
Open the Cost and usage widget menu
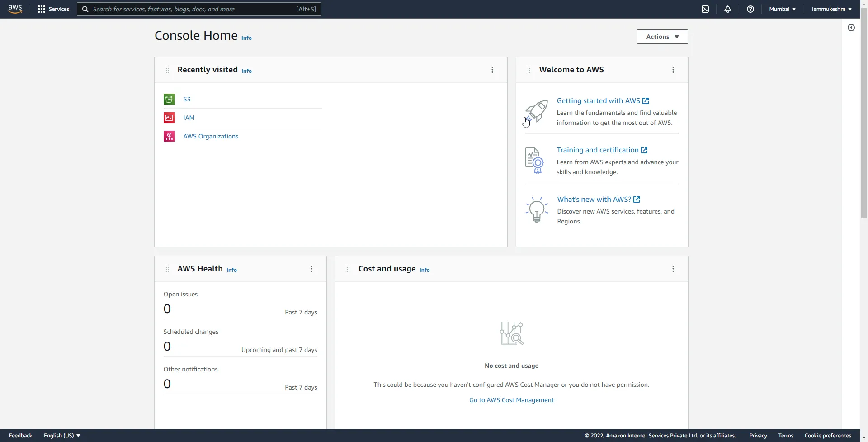673,268
